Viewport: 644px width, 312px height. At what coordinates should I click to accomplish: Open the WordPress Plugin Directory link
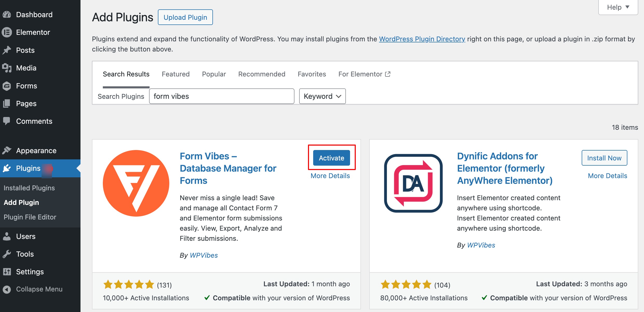click(x=422, y=39)
